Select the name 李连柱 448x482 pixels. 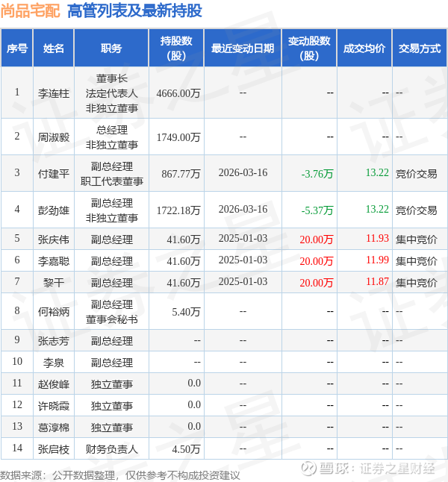tap(54, 93)
